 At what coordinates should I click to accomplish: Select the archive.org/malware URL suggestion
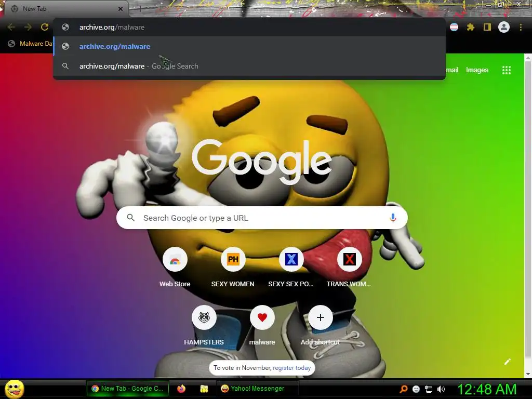pos(249,46)
